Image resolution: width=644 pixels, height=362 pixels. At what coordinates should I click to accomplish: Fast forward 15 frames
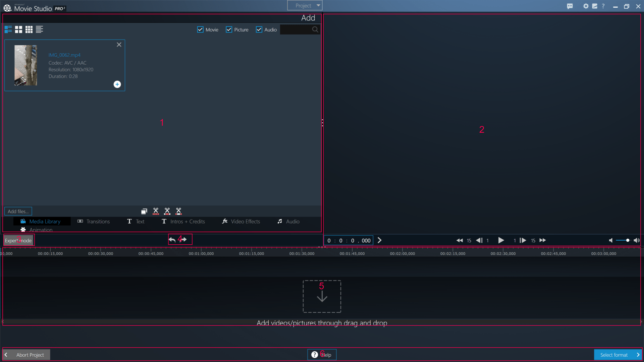[543, 240]
